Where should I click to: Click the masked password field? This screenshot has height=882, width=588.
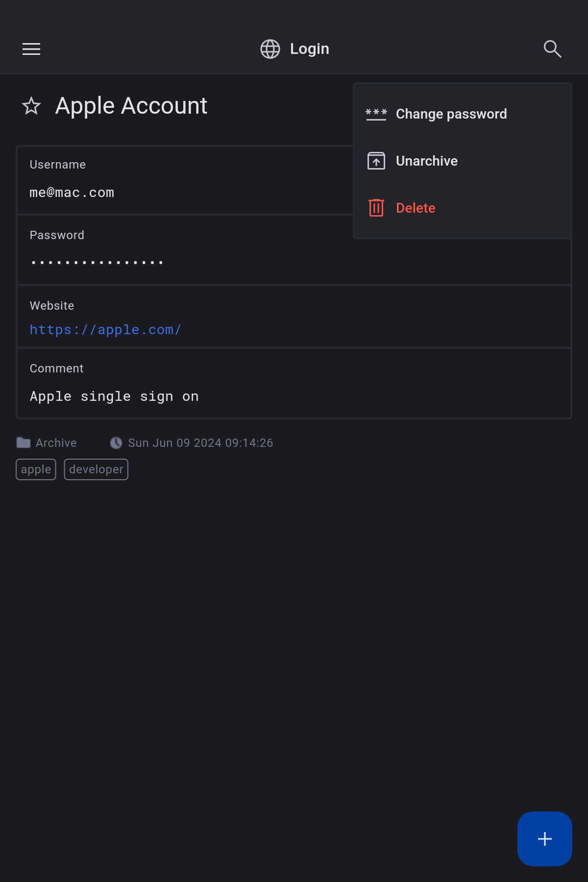tap(97, 263)
